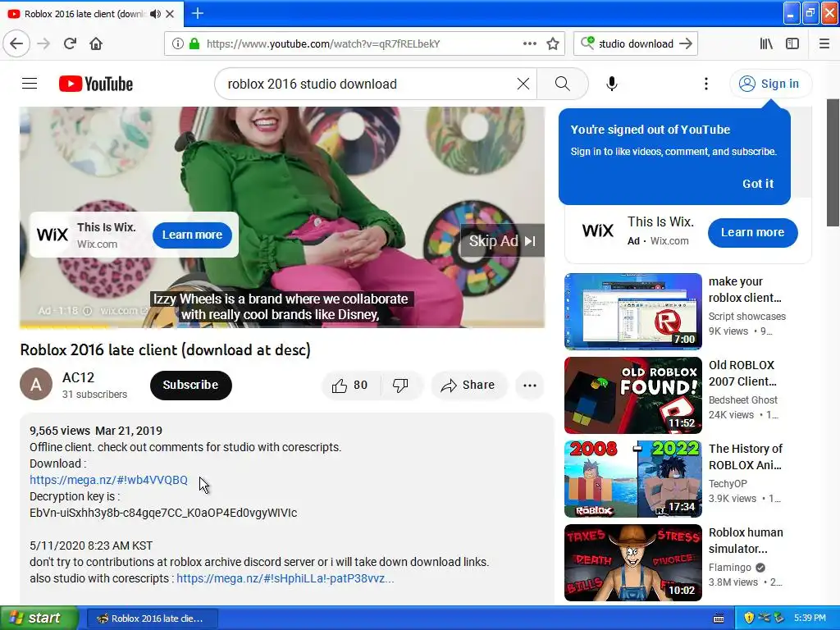Show site information icon in address bar
Image resolution: width=840 pixels, height=630 pixels.
[177, 43]
